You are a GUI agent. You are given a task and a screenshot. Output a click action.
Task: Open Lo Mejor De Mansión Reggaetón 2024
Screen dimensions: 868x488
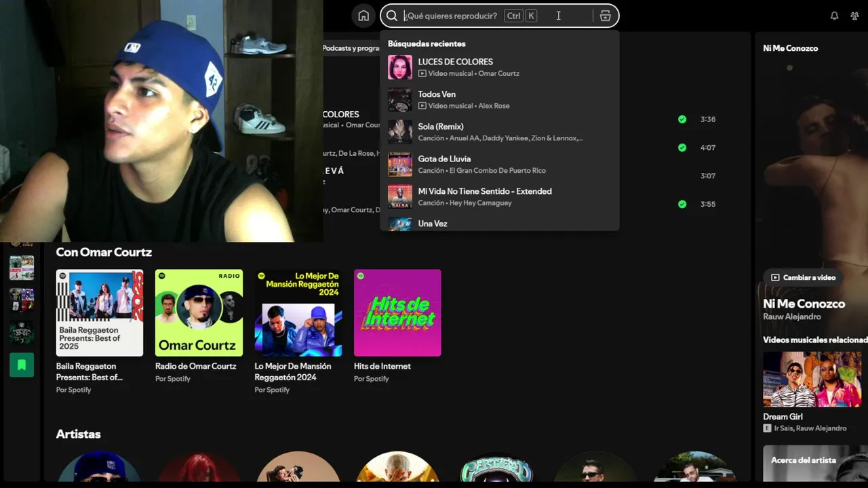point(298,332)
